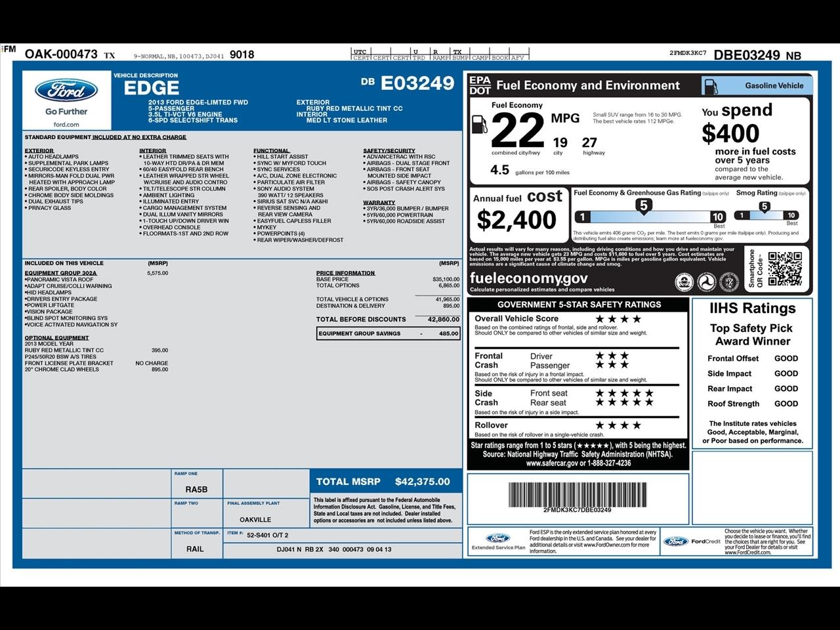
Task: Click the Frontal Offset GOOD rating
Action: tap(786, 358)
